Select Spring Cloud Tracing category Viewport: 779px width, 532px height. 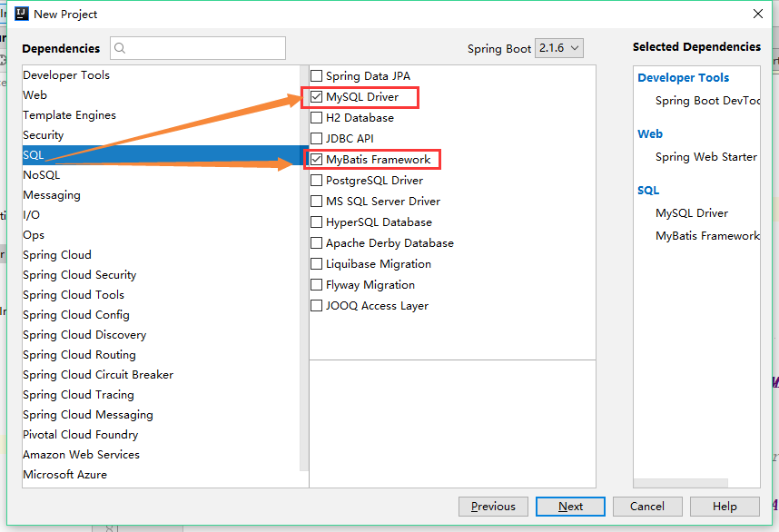161,394
